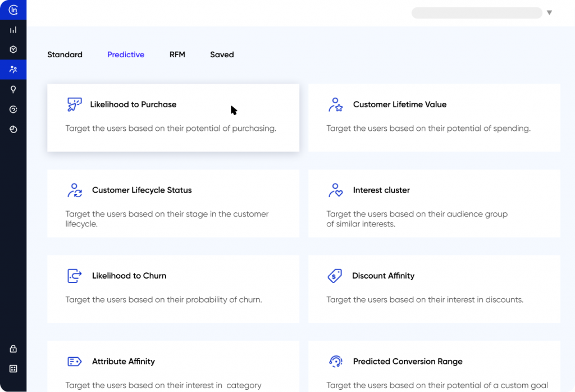This screenshot has width=575, height=392.
Task: Click the Customer Lifetime Value person-star icon
Action: pos(335,104)
